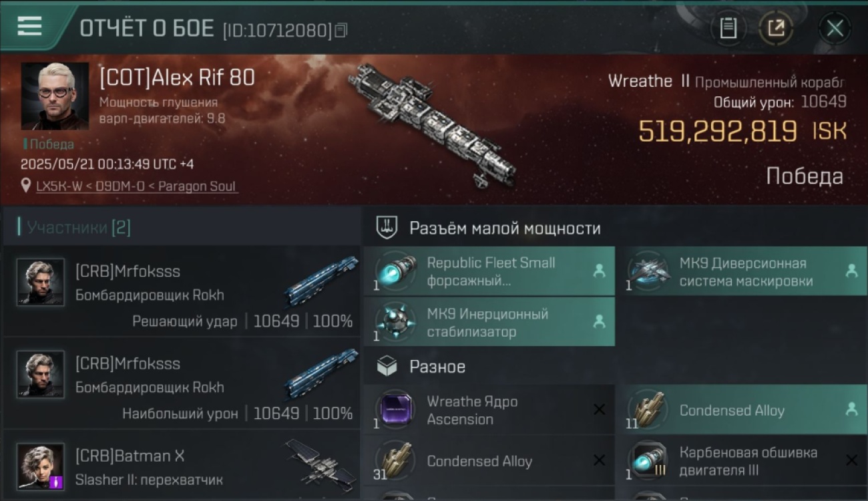The image size is (868, 501).
Task: Open the clipboard report icon
Action: [x=728, y=28]
